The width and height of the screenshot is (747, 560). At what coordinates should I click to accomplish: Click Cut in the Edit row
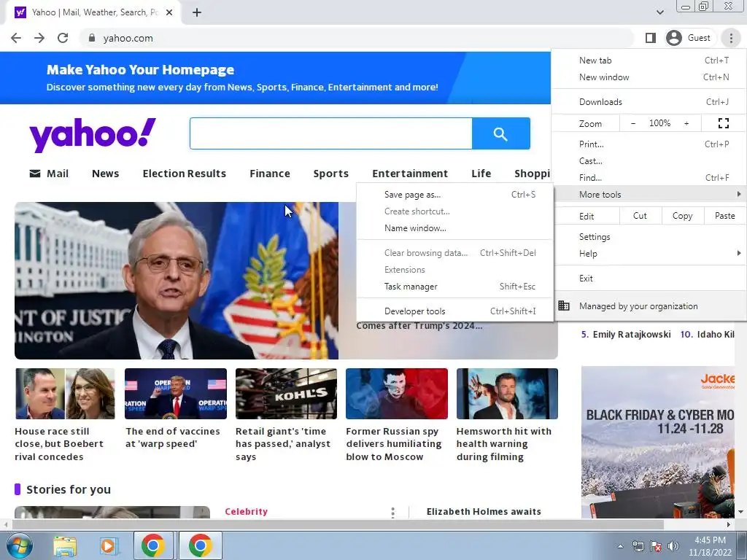coord(640,216)
